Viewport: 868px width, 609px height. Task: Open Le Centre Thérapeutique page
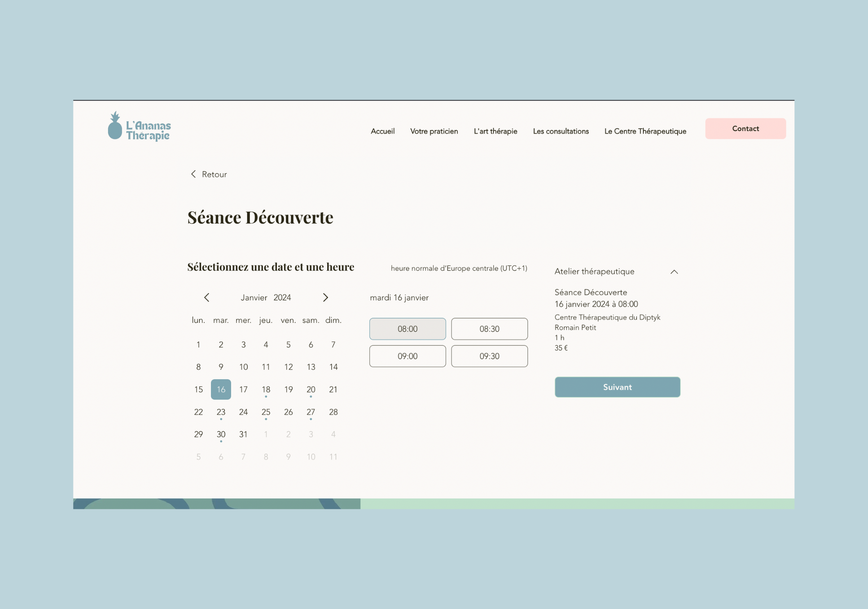pos(645,131)
